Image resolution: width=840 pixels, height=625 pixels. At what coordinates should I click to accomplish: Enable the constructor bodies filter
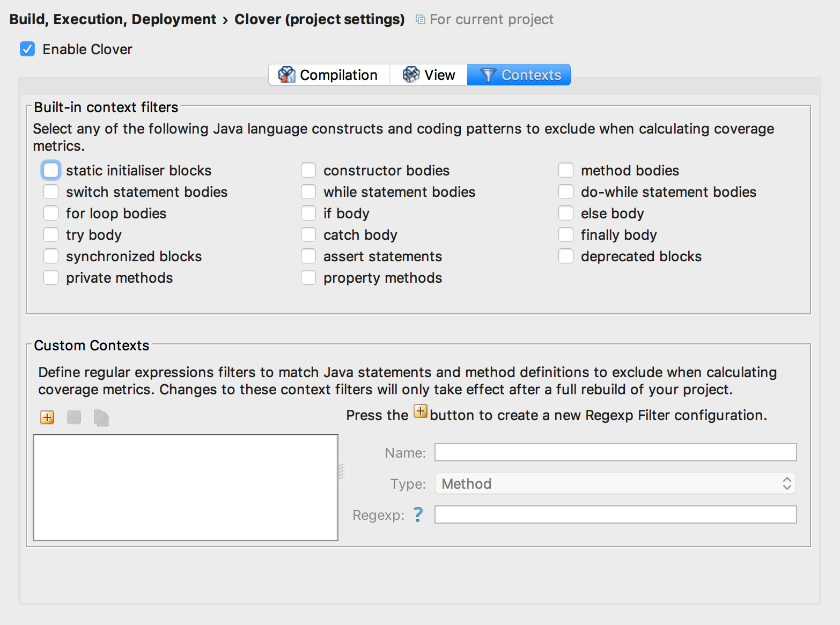pyautogui.click(x=308, y=171)
